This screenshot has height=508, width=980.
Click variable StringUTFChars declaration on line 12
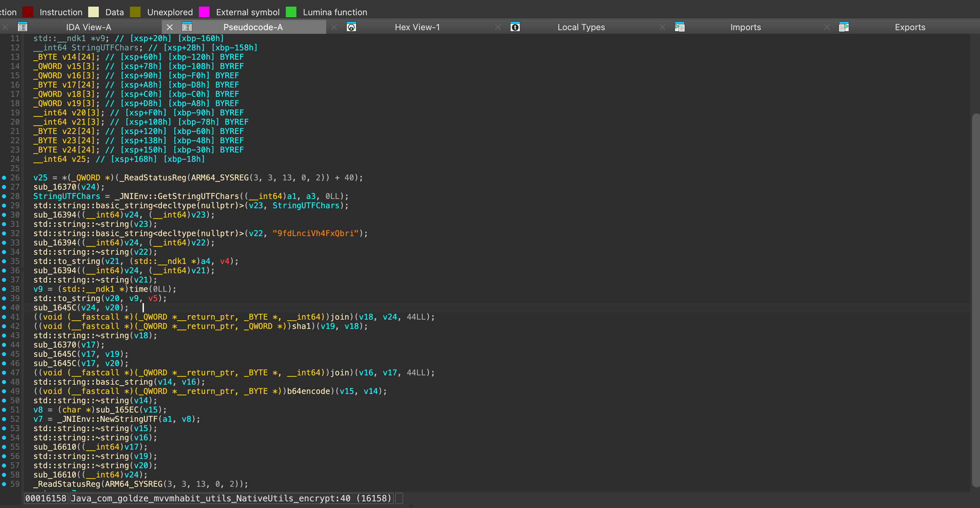pyautogui.click(x=105, y=47)
